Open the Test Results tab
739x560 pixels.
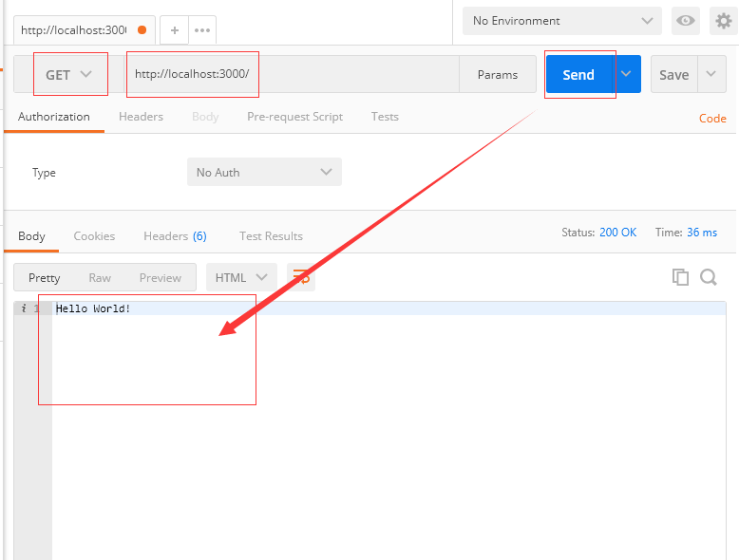pyautogui.click(x=271, y=236)
